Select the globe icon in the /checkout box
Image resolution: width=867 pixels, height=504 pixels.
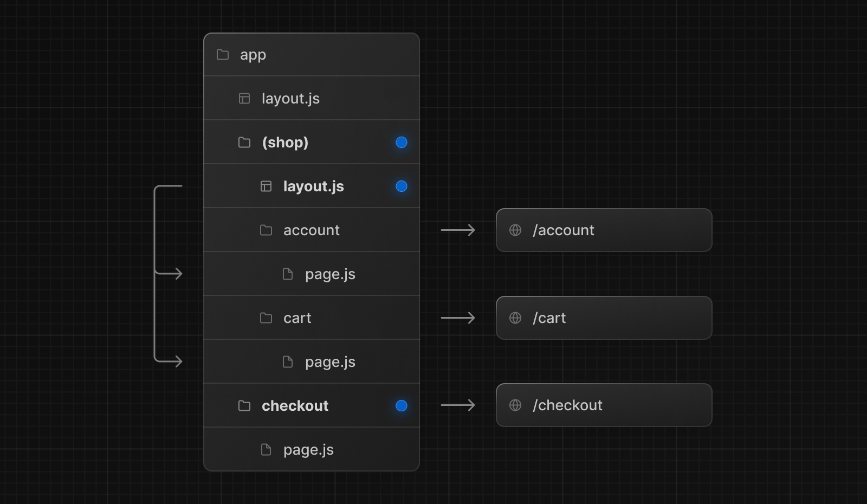[x=516, y=405]
